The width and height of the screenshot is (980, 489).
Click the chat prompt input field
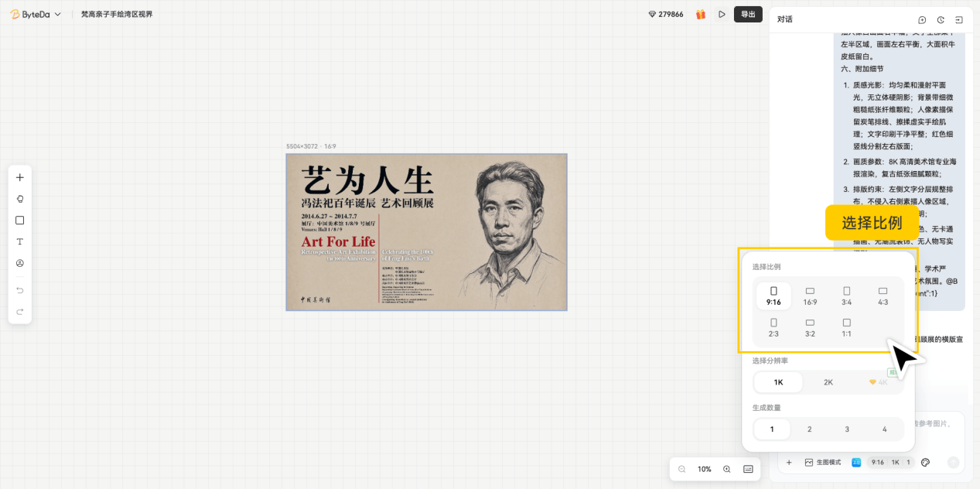coord(871,432)
